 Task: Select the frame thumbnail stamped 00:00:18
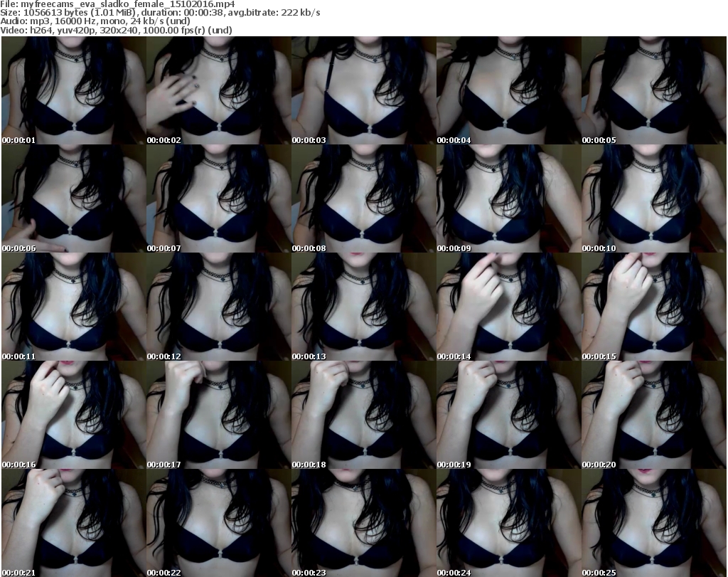point(363,415)
